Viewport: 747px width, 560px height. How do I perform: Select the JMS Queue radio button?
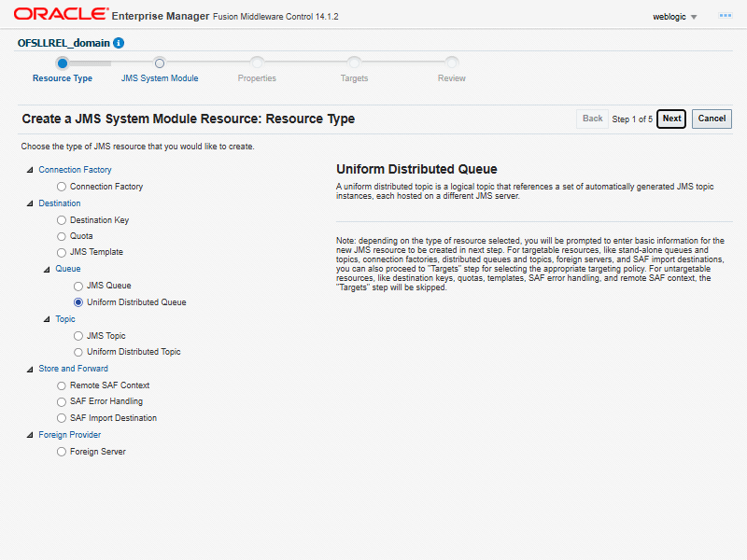(x=78, y=287)
